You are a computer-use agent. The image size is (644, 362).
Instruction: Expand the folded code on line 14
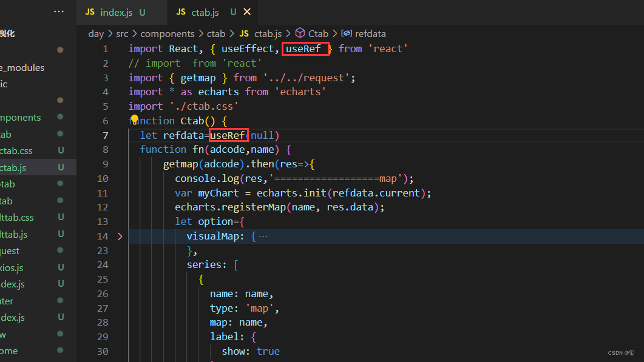click(x=120, y=236)
